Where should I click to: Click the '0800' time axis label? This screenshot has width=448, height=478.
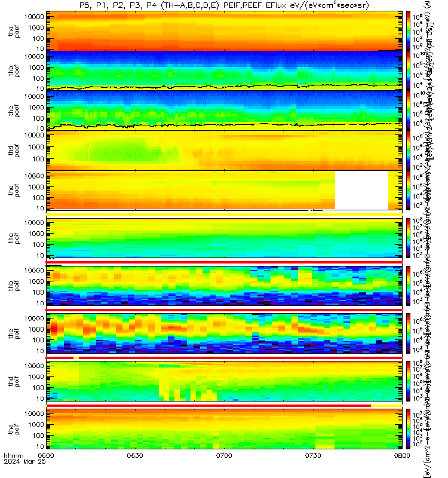tap(402, 455)
